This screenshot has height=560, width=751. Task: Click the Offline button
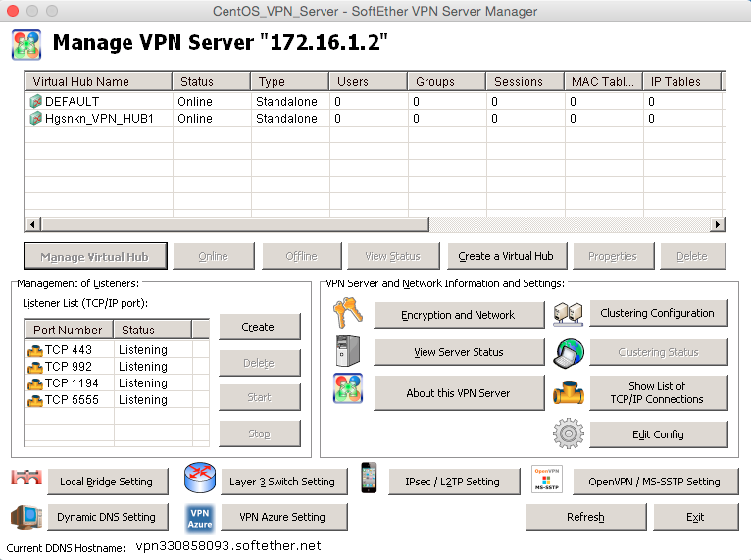(x=302, y=256)
